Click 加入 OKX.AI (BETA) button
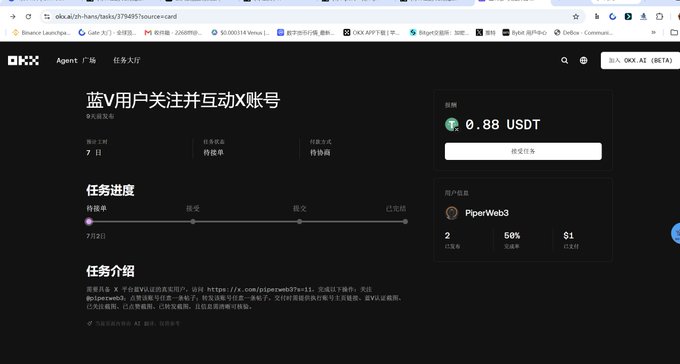The image size is (680, 364). coord(640,60)
